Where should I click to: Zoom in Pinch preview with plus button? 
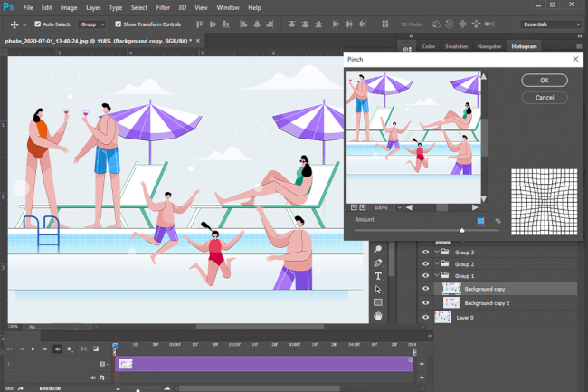[363, 207]
